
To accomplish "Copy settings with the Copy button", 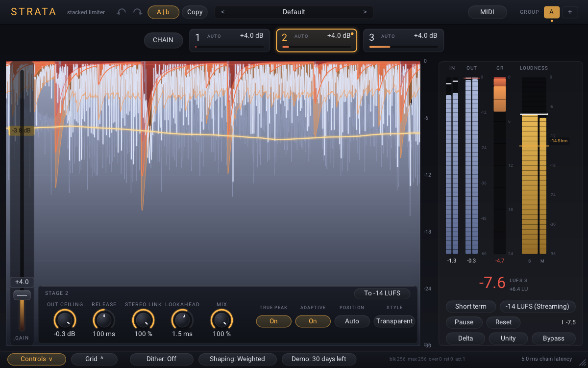I will click(x=195, y=12).
